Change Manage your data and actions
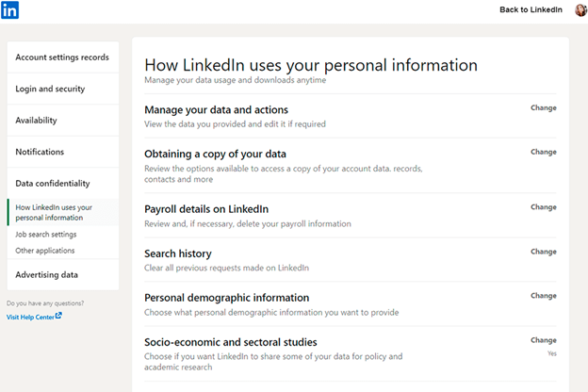The height and width of the screenshot is (392, 588). (x=544, y=107)
